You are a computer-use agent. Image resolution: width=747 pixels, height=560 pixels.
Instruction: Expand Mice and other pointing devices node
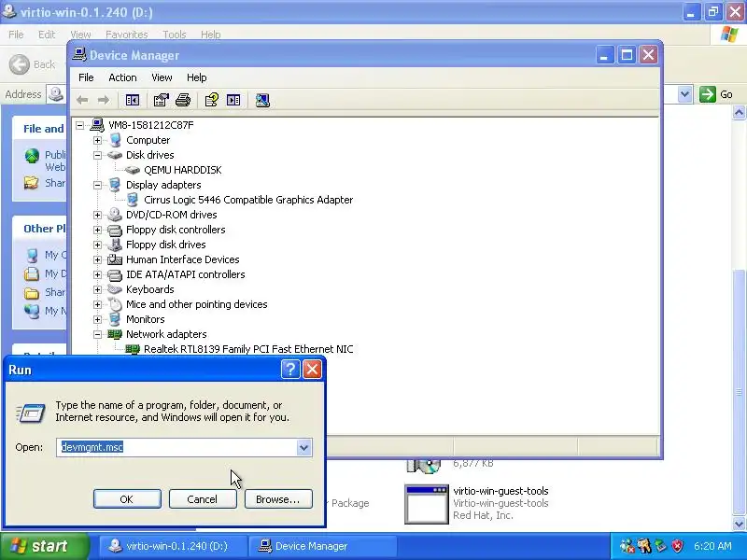(x=98, y=304)
